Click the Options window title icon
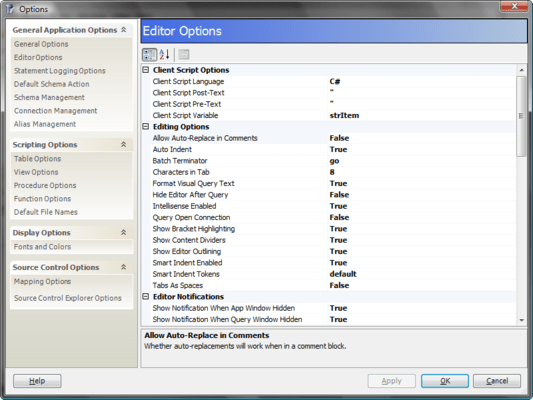The height and width of the screenshot is (400, 533). [10, 9]
